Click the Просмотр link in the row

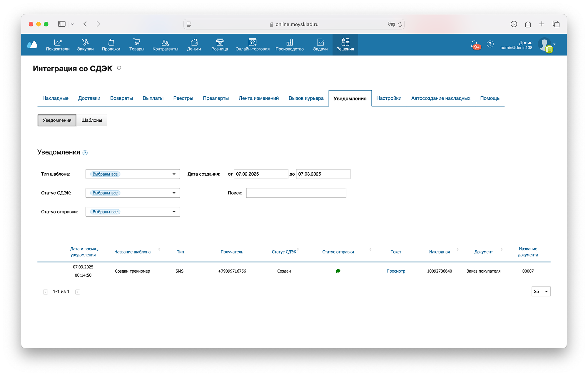(396, 271)
